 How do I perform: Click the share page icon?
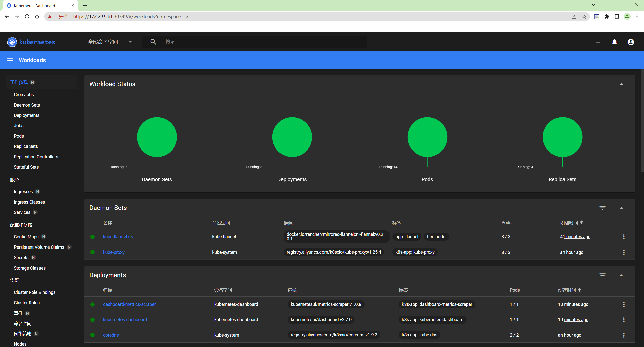coord(574,17)
